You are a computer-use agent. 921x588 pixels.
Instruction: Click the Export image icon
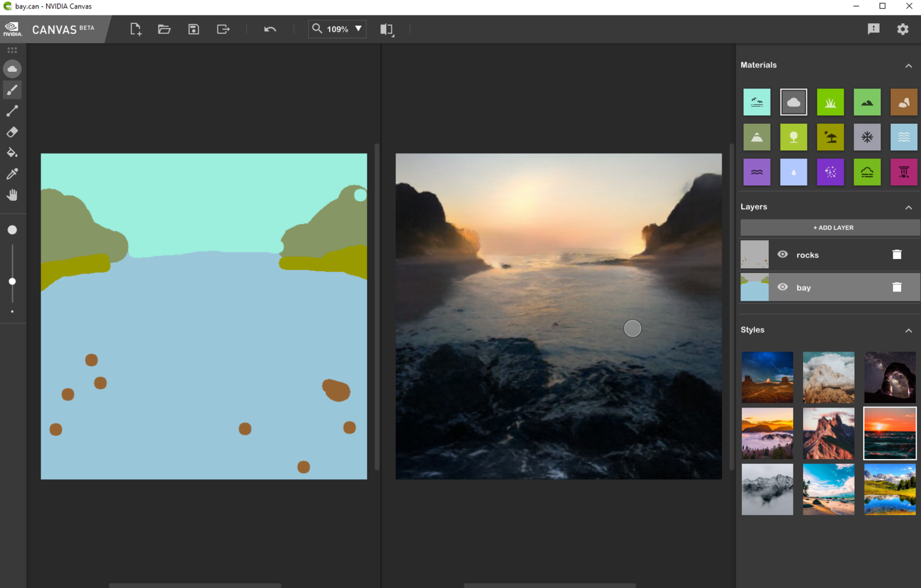[223, 29]
